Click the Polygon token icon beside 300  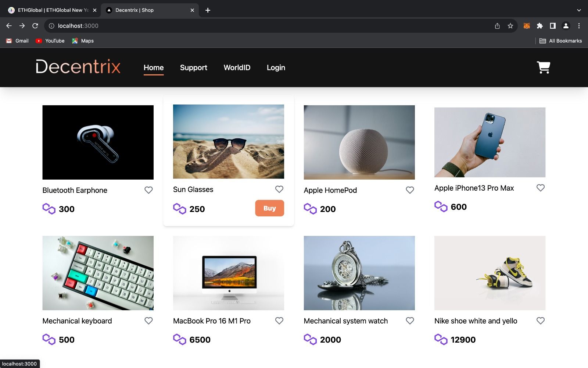pos(49,209)
